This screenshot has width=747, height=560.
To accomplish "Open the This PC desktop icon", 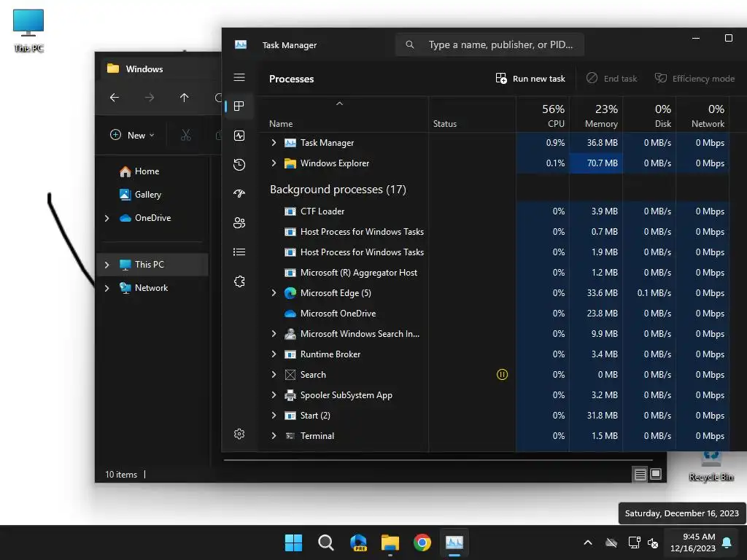I will click(28, 31).
